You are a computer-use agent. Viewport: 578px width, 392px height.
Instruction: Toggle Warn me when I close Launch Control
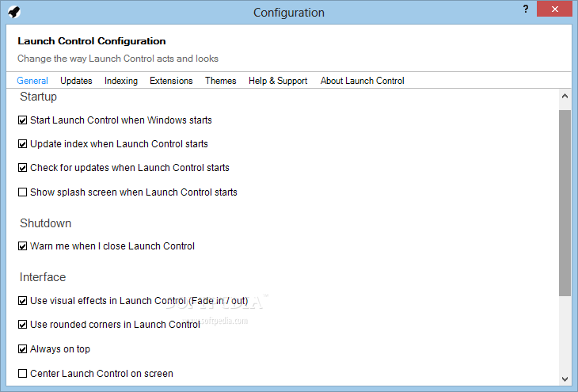tap(22, 246)
